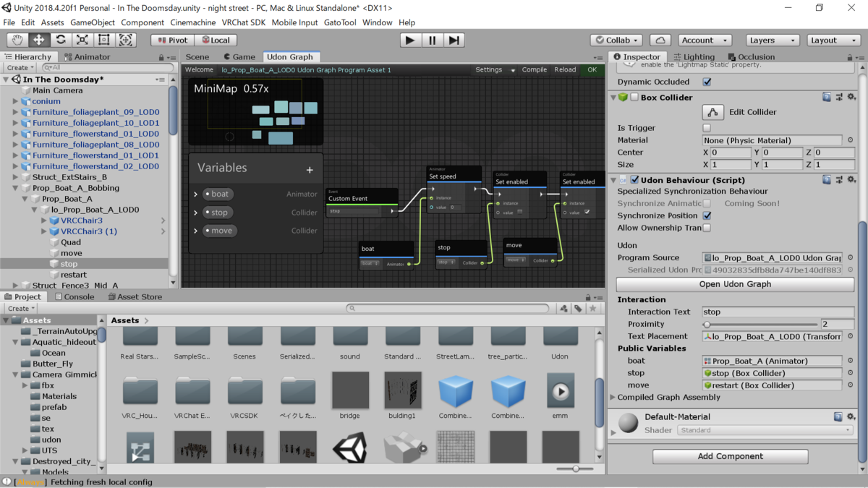The image size is (868, 488).
Task: Select the Rotate tool
Action: 61,40
